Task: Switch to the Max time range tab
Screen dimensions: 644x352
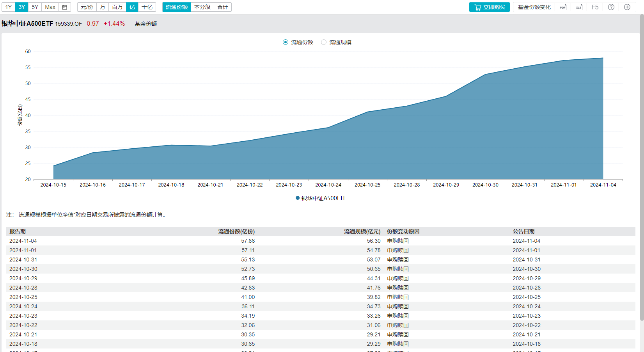Action: click(x=50, y=7)
